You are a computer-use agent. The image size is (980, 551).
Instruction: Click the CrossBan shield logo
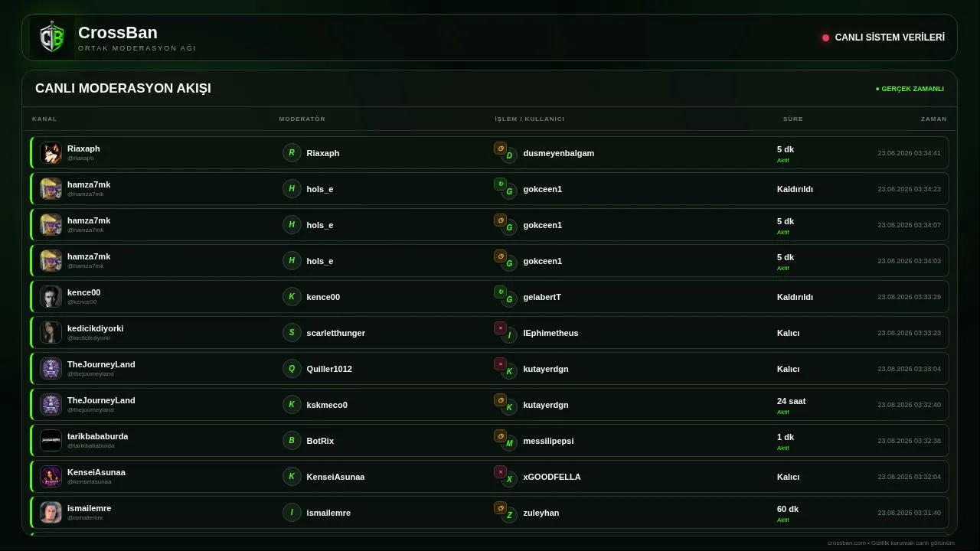point(52,37)
